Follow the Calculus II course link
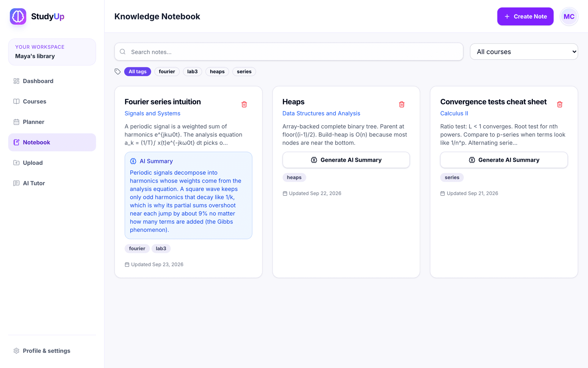588x368 pixels. 454,113
